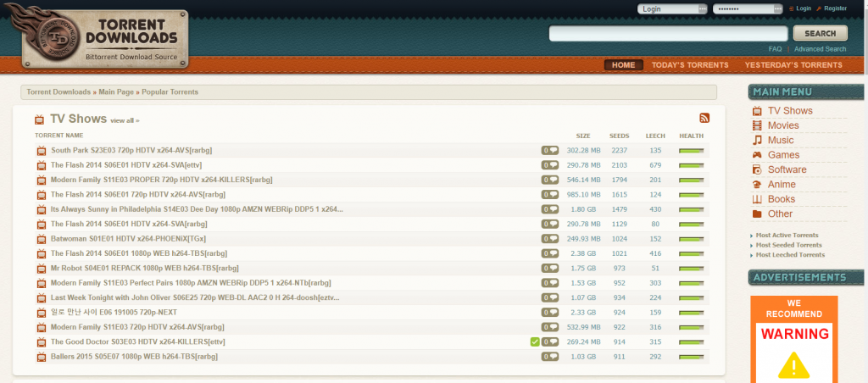Open Anime category in Main Menu
Image resolution: width=868 pixels, height=383 pixels.
coord(782,185)
